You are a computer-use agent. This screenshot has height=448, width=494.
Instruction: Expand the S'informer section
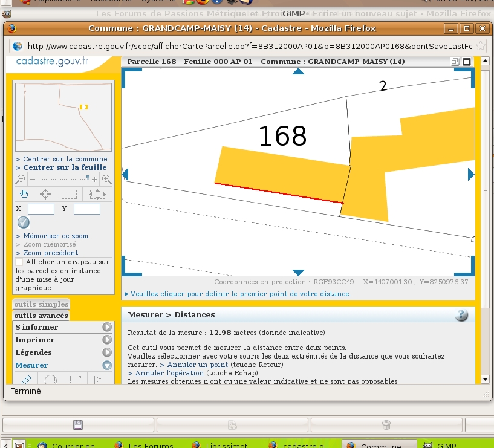coord(107,327)
